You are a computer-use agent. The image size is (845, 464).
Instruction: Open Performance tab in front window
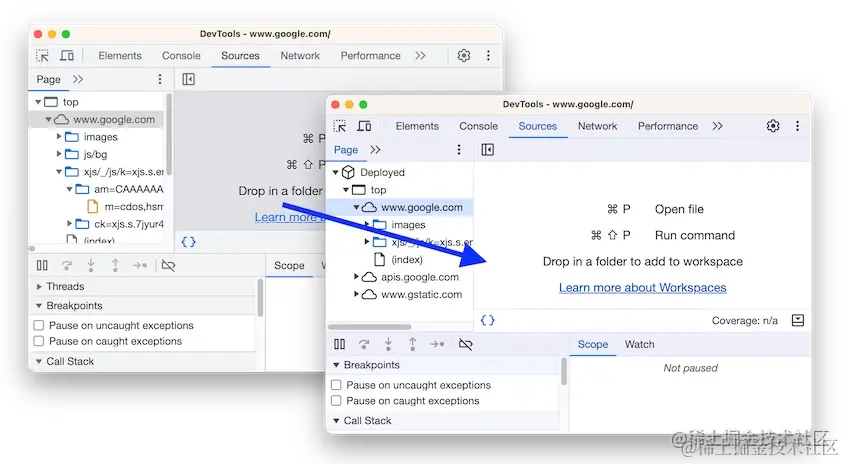pos(668,126)
